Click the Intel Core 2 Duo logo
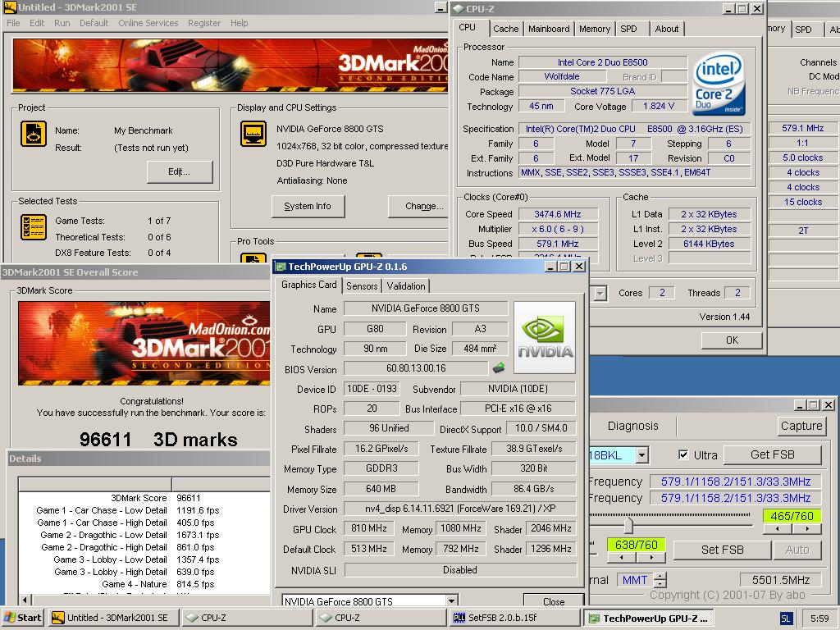Viewport: 840px width, 630px height. (x=718, y=83)
